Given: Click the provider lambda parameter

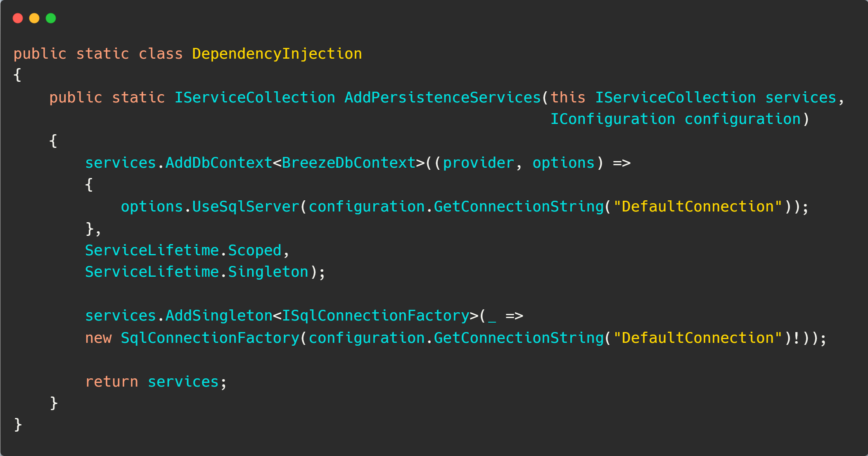Looking at the screenshot, I should point(479,163).
